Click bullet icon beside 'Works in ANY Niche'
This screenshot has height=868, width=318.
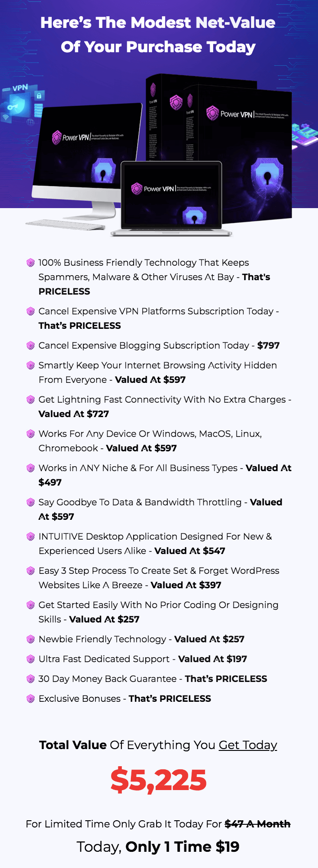click(31, 468)
